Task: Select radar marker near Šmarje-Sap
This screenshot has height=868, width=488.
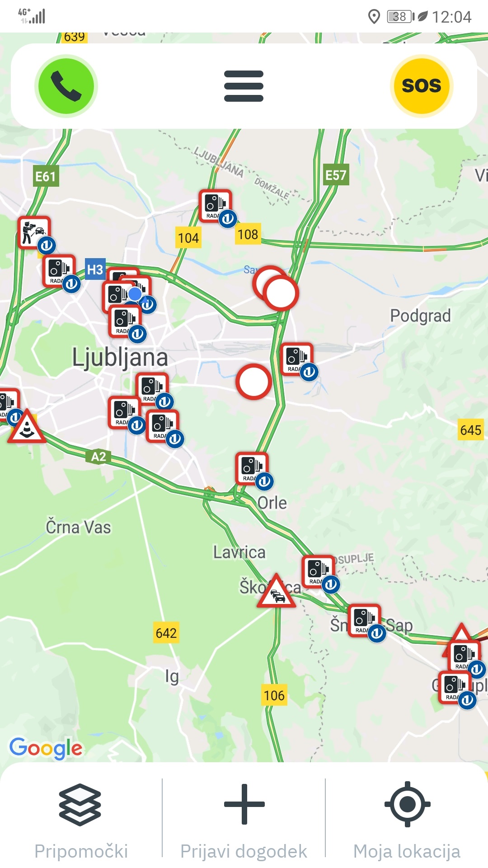Action: [x=366, y=623]
